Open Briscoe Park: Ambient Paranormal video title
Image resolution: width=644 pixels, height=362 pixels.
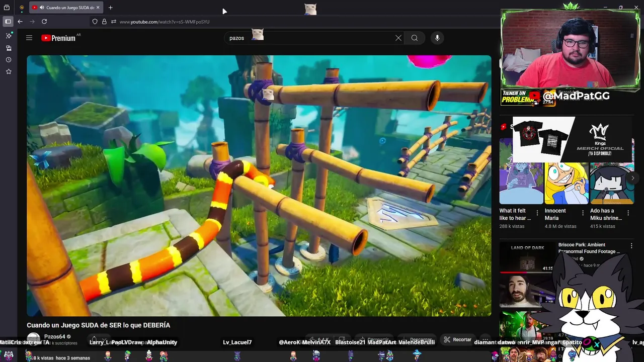(589, 248)
